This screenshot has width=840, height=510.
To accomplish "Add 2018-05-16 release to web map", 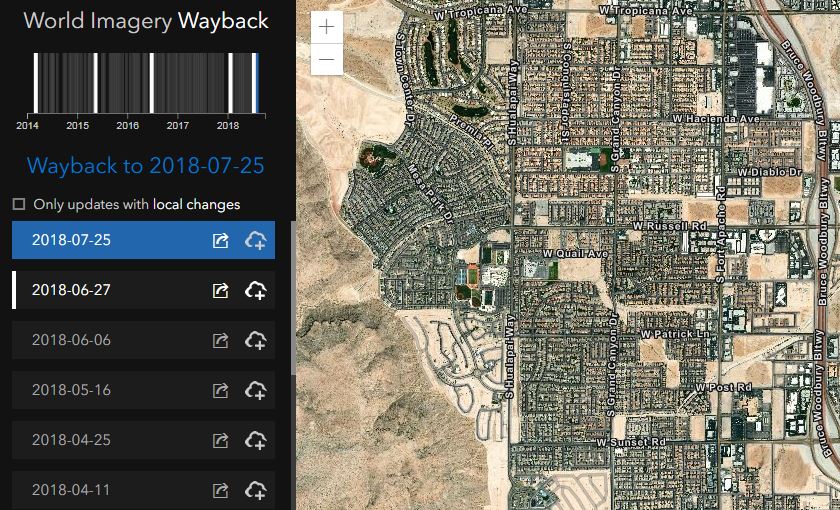I will tap(255, 391).
